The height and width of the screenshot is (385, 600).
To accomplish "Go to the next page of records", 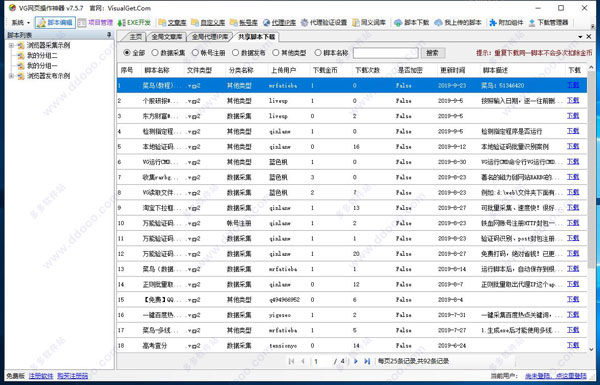I will [x=356, y=361].
